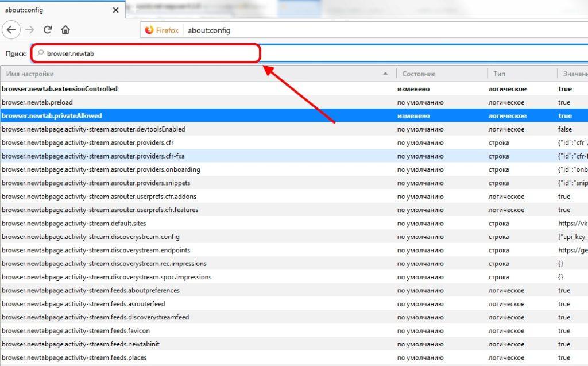Select feeds.aboutpreferences preference row
This screenshot has height=366, width=588.
(294, 290)
